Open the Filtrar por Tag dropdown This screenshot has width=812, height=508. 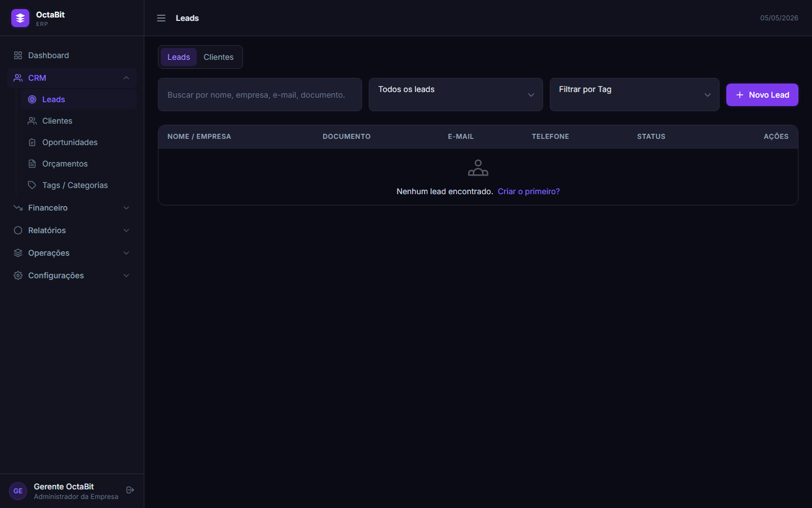pyautogui.click(x=634, y=95)
